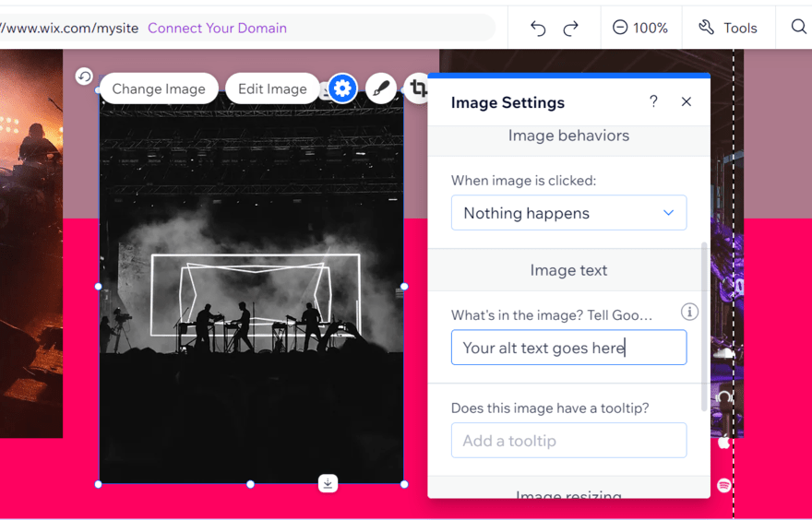
Task: Click the site URL text
Action: point(69,28)
